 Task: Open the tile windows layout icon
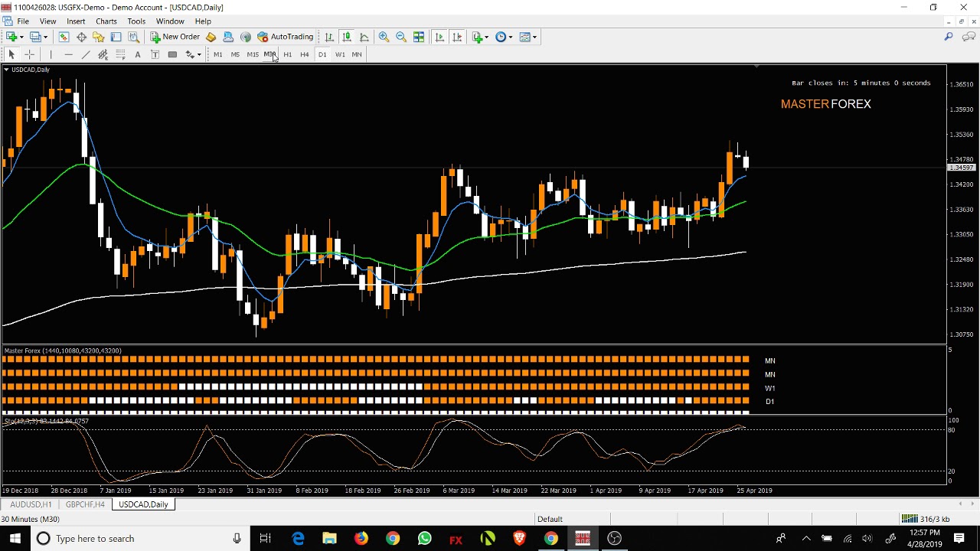tap(419, 37)
